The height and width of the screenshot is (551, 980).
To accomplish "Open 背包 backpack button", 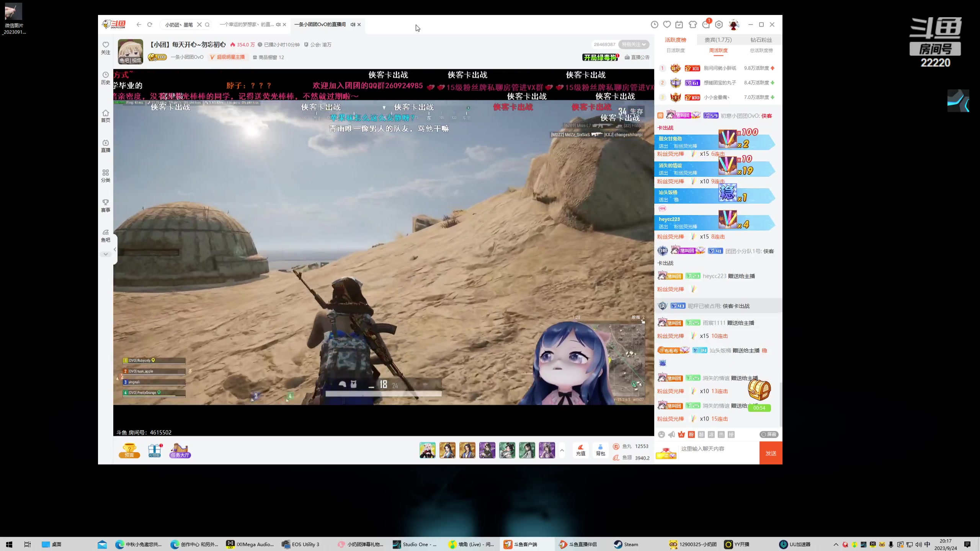I will 601,450.
